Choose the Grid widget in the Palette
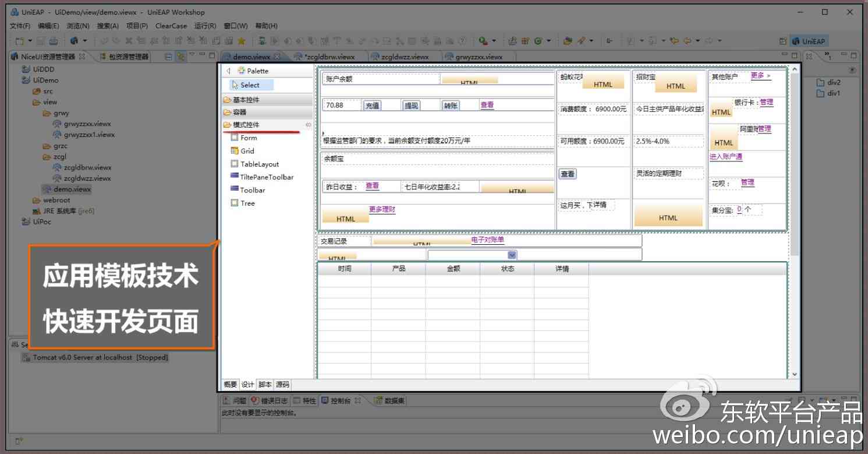868x454 pixels. point(243,151)
